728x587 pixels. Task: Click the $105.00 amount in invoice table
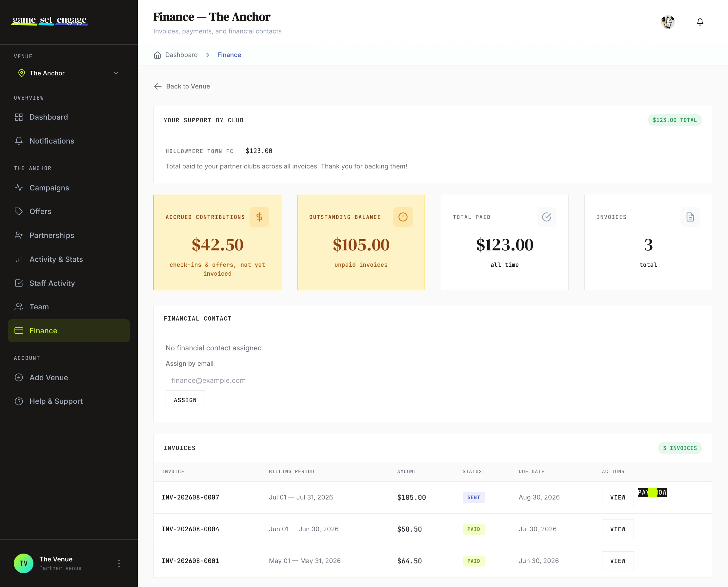coord(411,498)
